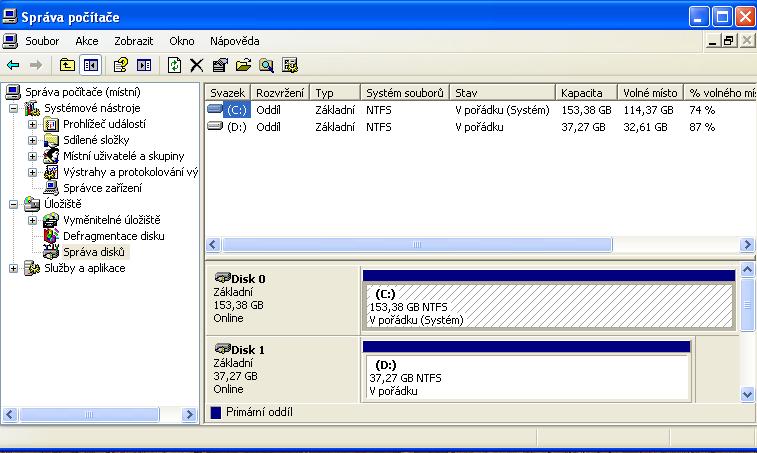This screenshot has height=453, width=757.
Task: Click the Explore magnifier toolbar icon
Action: (x=266, y=65)
